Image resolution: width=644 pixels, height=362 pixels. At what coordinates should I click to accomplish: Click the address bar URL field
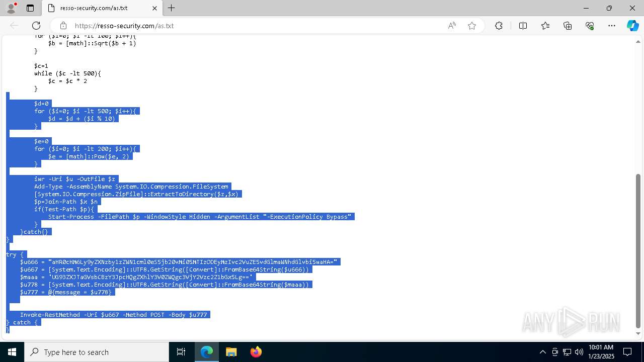pyautogui.click(x=257, y=26)
